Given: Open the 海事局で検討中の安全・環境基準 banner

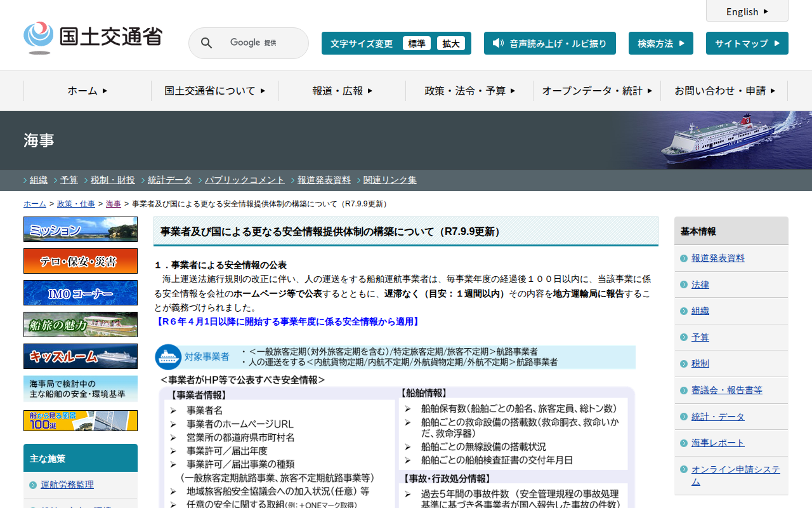Looking at the screenshot, I should tap(81, 389).
